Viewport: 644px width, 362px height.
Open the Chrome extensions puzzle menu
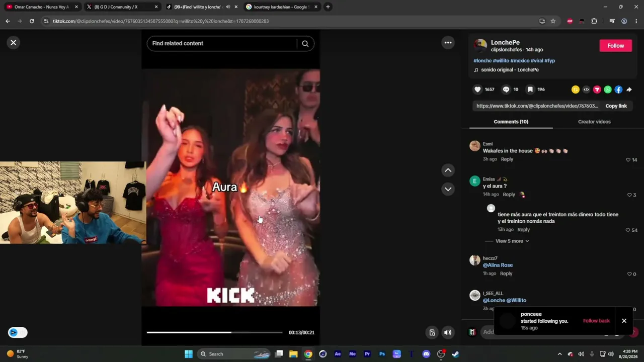pyautogui.click(x=594, y=21)
